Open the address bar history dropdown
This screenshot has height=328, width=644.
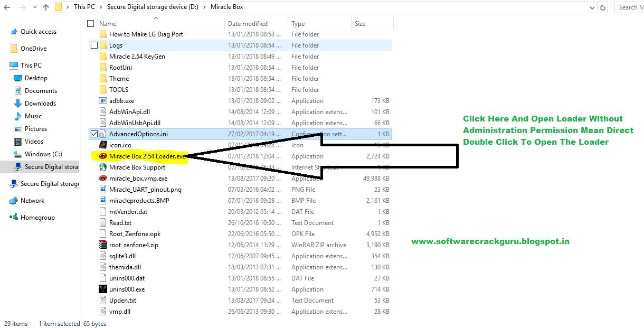(x=593, y=7)
